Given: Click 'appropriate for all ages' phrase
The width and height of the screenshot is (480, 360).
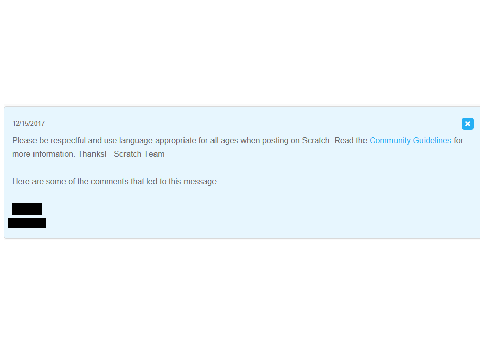Looking at the screenshot, I should (x=197, y=140).
